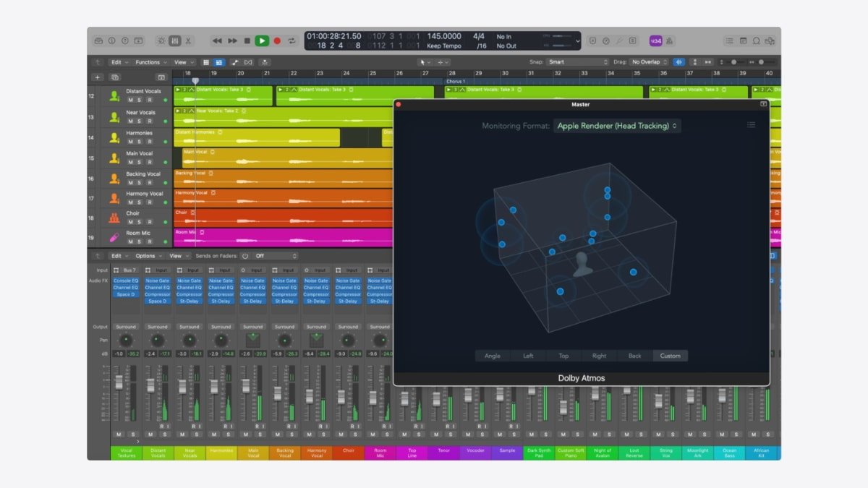This screenshot has height=488, width=868.
Task: Solo the Near Vocals track
Action: coord(140,121)
